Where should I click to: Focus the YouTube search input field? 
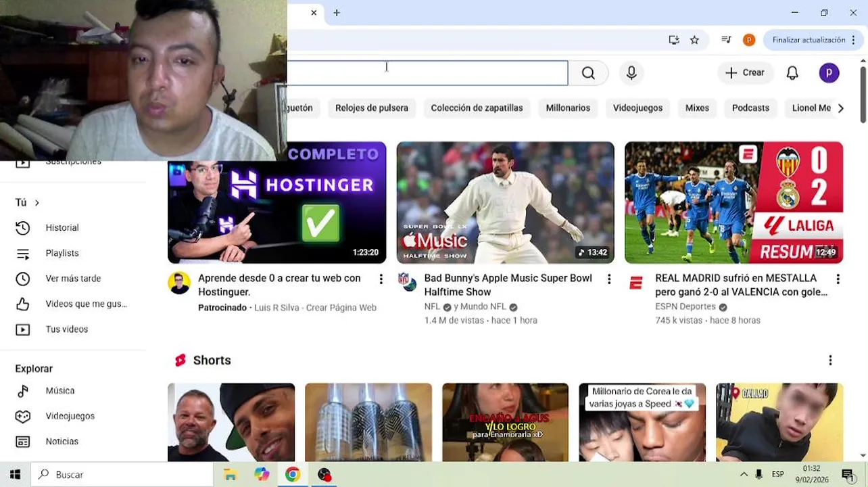[427, 73]
